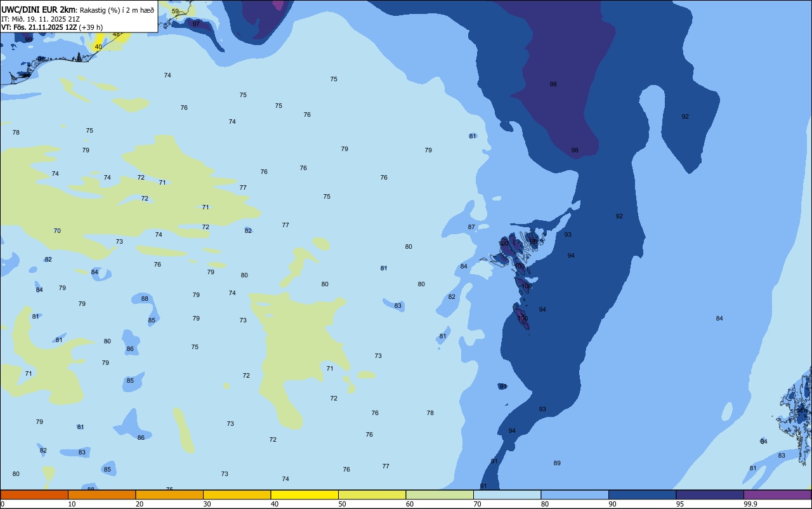Select the orange 10–20 legend color segment
This screenshot has width=812, height=509.
[101, 494]
